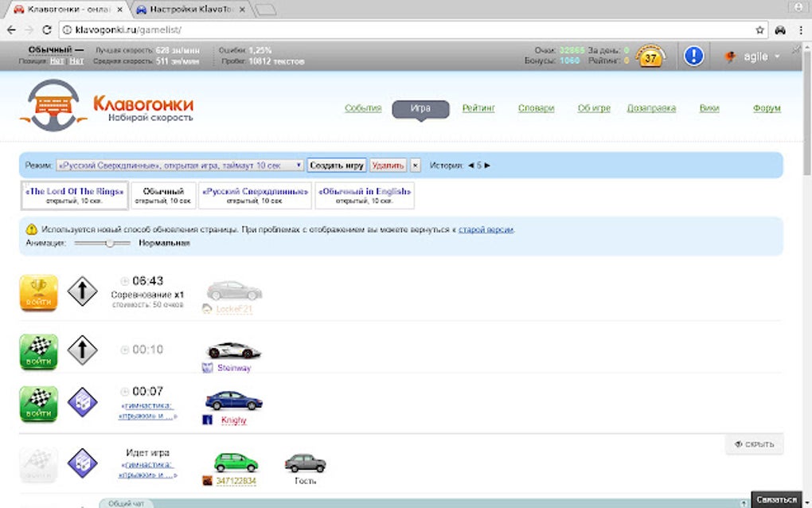812x508 pixels.
Task: Switch to the Настройки KlavoTools browser tab
Action: point(190,10)
